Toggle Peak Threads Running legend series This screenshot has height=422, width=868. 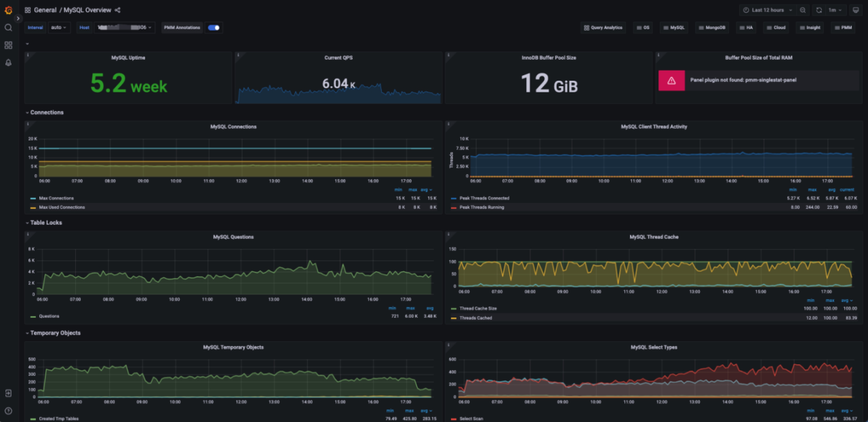[x=481, y=207]
